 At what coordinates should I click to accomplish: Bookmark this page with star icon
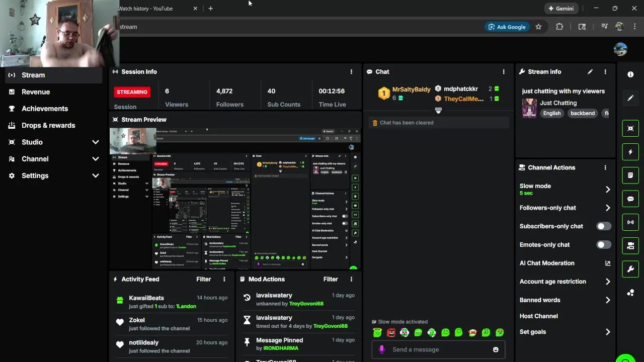click(538, 27)
